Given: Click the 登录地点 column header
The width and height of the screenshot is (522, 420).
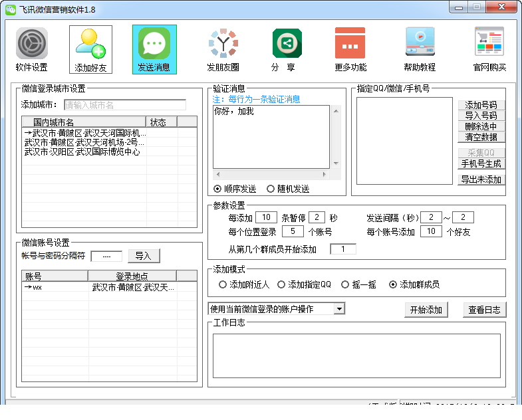Looking at the screenshot, I should [132, 276].
